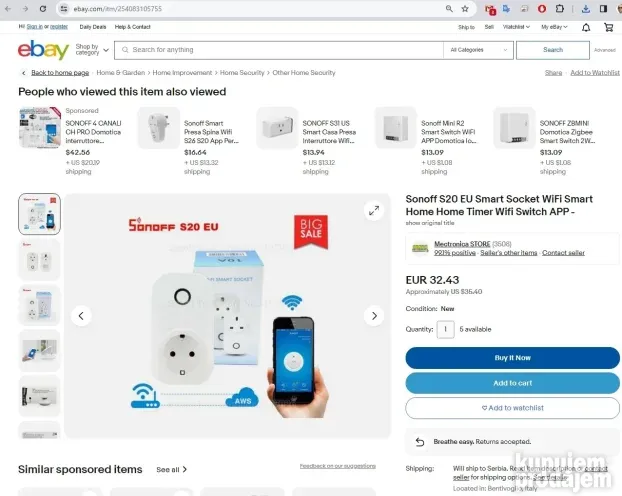Click the zoom magnifier icon in address bar
The image size is (622, 496).
tap(449, 9)
